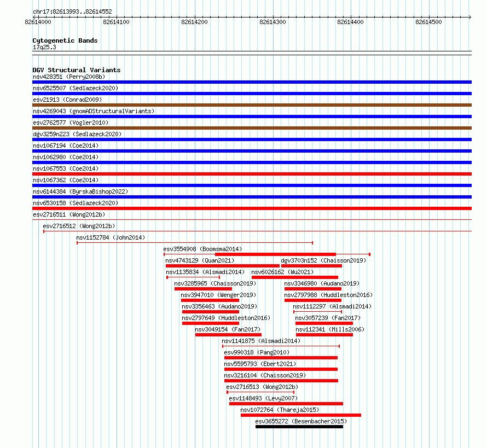487x448 pixels.
Task: Open esv21913 (Conrad2009) variant label
Action: click(67, 100)
